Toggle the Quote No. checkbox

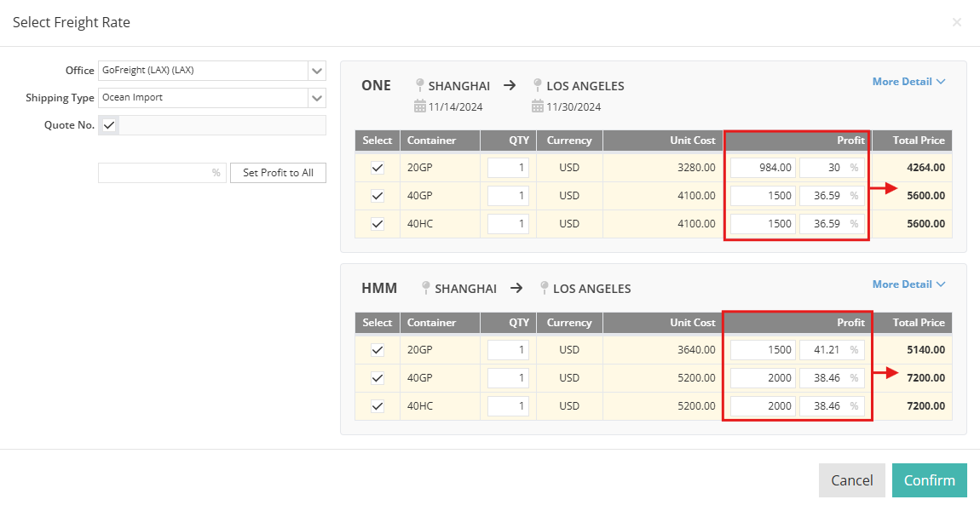click(109, 125)
